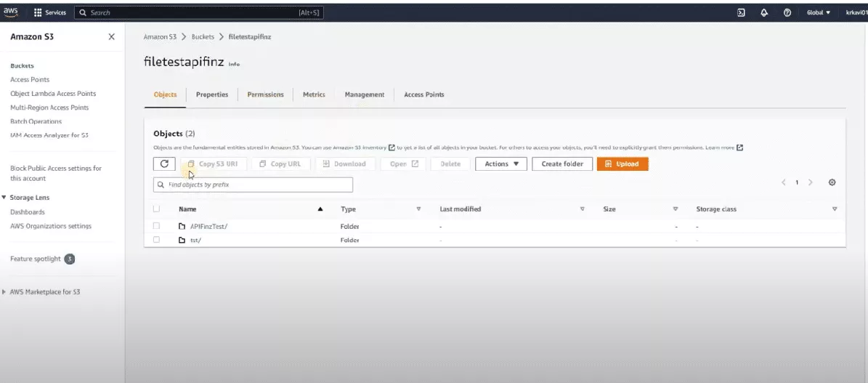Open the Global region dropdown
This screenshot has height=383, width=868.
coord(819,12)
